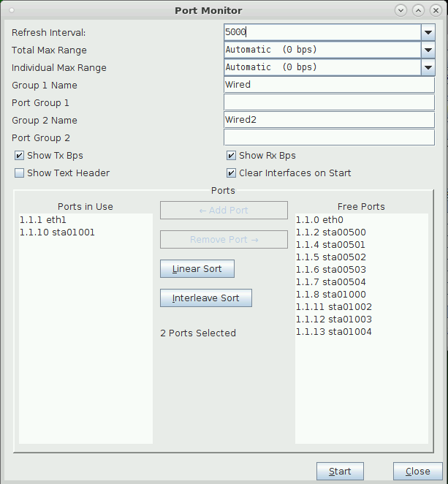Click the Linear Sort button
The height and width of the screenshot is (484, 448).
[x=197, y=268]
